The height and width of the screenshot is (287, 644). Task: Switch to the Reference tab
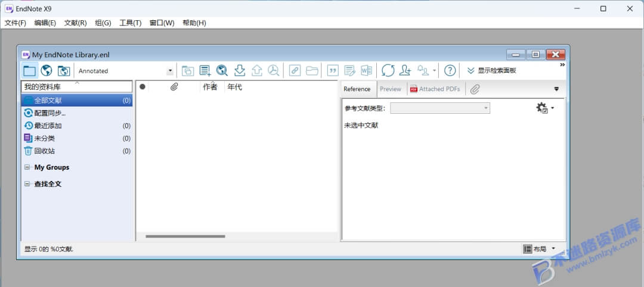pyautogui.click(x=357, y=89)
